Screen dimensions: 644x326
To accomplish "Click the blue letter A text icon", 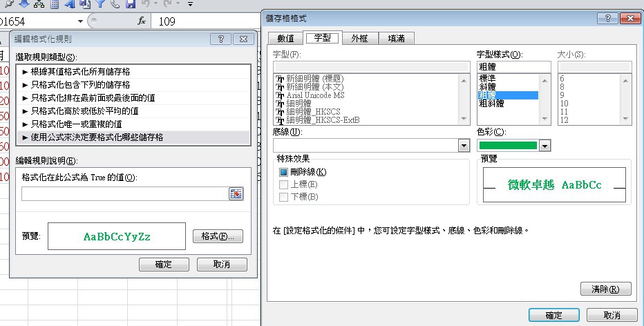I will [x=70, y=3].
